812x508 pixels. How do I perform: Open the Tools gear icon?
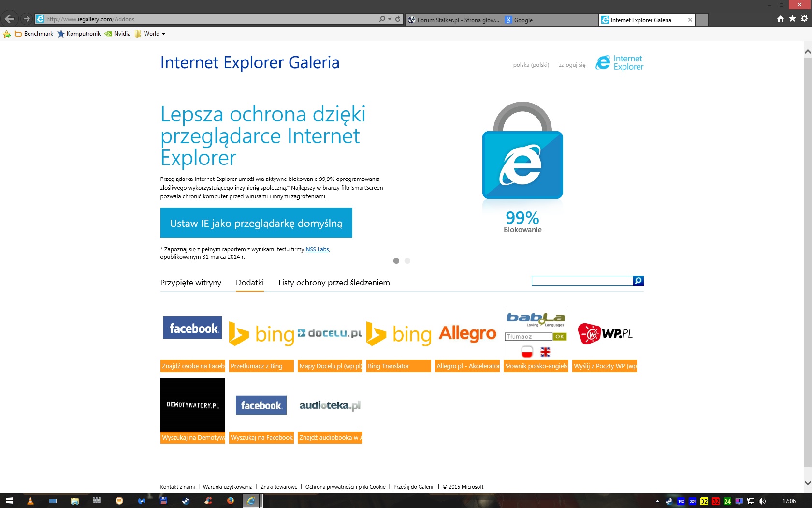(804, 18)
